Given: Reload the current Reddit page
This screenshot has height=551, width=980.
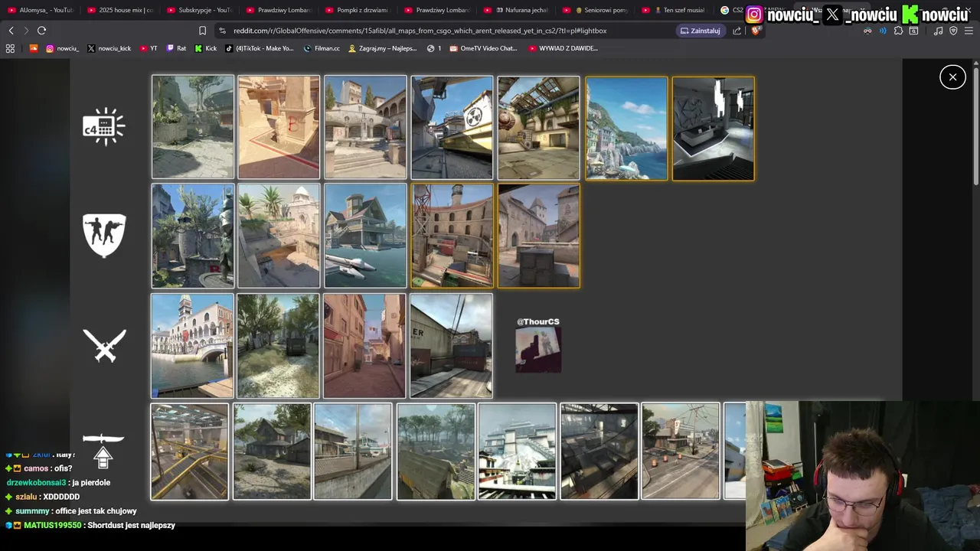Looking at the screenshot, I should point(41,31).
